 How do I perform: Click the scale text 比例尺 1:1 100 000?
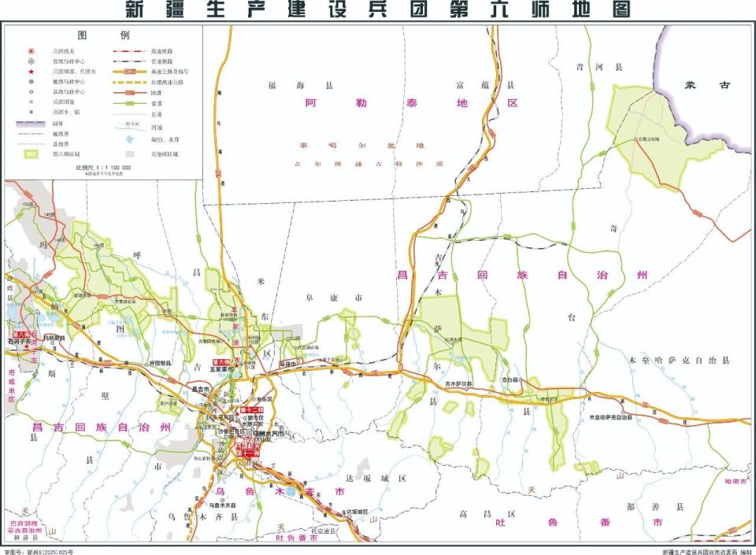[x=103, y=168]
